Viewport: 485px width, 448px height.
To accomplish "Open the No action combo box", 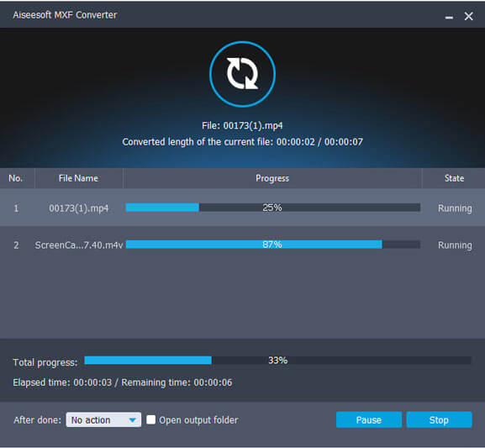I will point(103,419).
